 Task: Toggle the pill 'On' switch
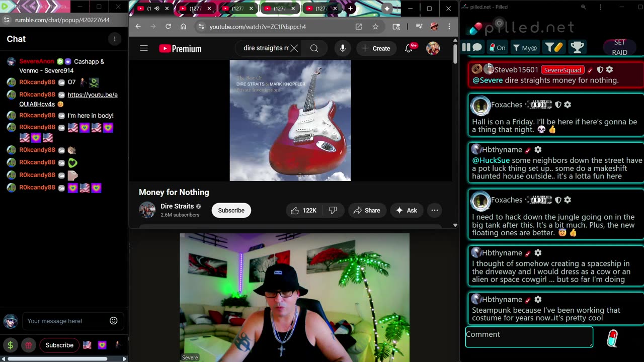tap(498, 48)
